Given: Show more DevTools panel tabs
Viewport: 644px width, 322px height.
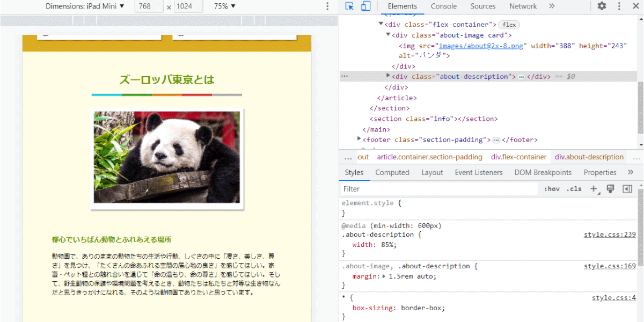Looking at the screenshot, I should pos(552,6).
